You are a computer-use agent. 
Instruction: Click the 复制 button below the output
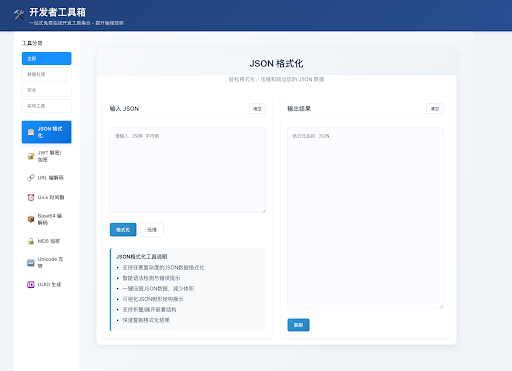coord(298,325)
